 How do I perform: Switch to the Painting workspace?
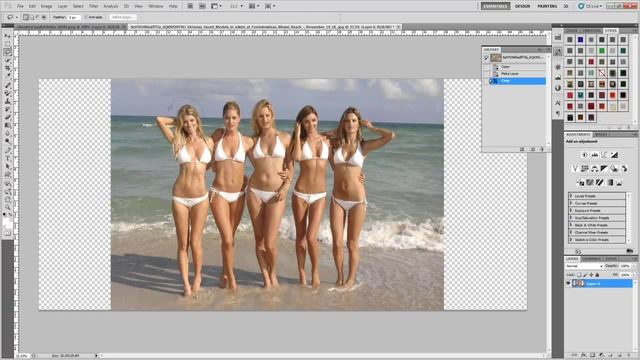point(547,6)
